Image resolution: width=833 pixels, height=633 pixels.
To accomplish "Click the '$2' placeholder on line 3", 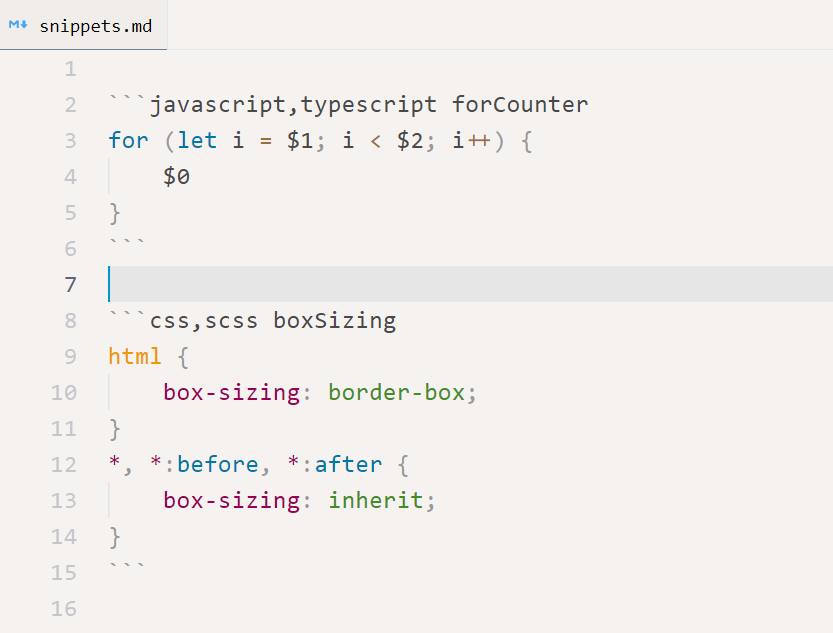I will click(410, 141).
